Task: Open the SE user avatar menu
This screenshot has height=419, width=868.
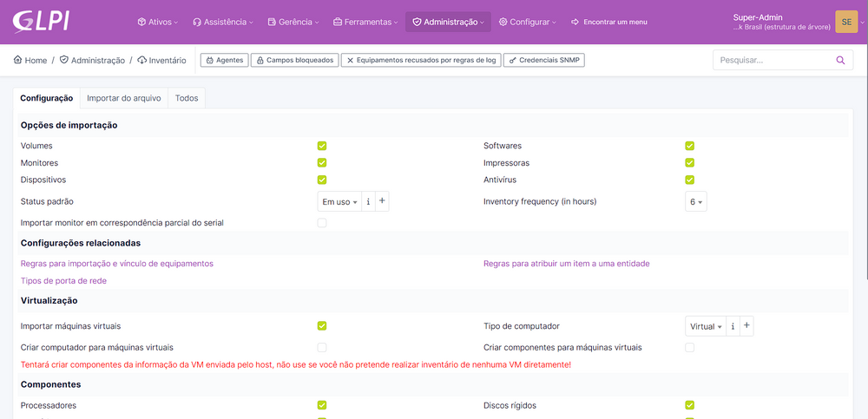Action: pyautogui.click(x=845, y=22)
